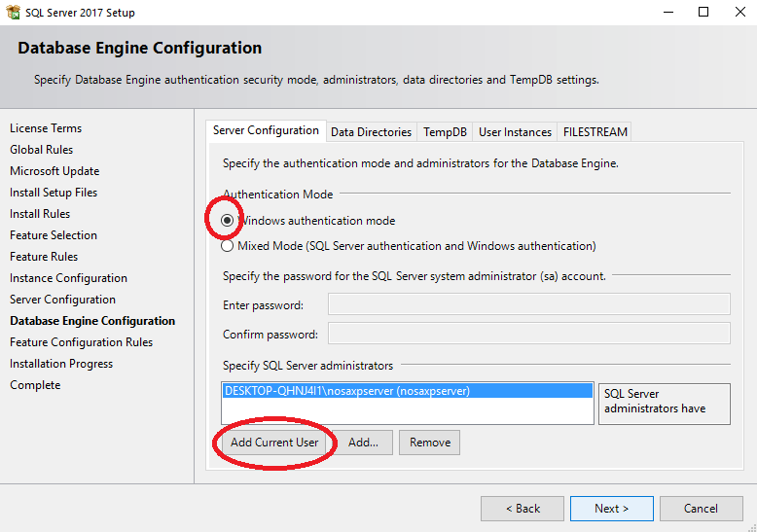Click Feature Selection step

[54, 235]
